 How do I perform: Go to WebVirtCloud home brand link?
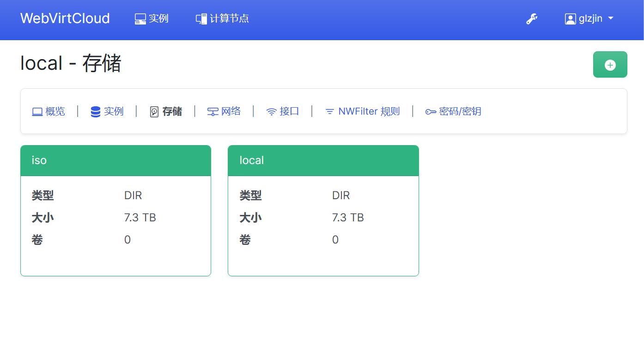(x=65, y=18)
